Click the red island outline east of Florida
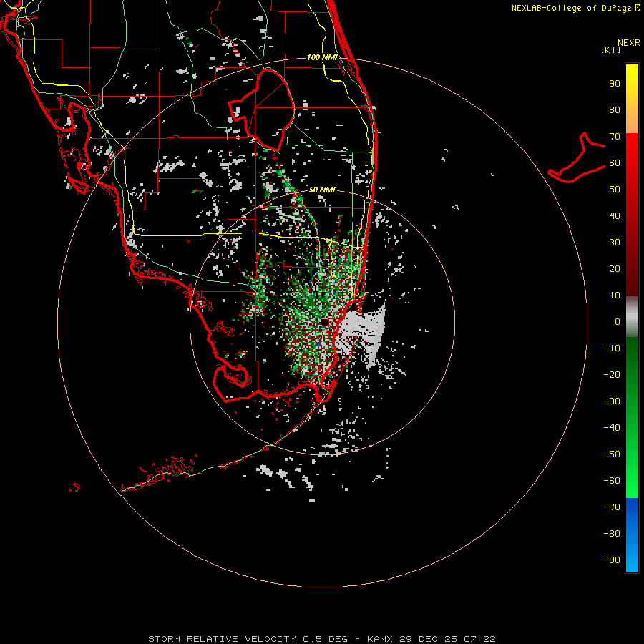Screen dimensions: 644x644 [577, 157]
